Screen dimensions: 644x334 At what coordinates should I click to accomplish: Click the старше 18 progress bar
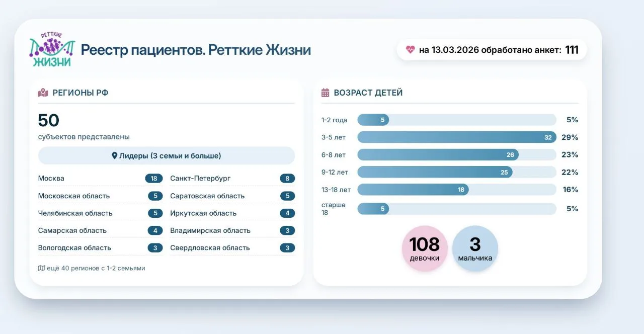tap(457, 209)
